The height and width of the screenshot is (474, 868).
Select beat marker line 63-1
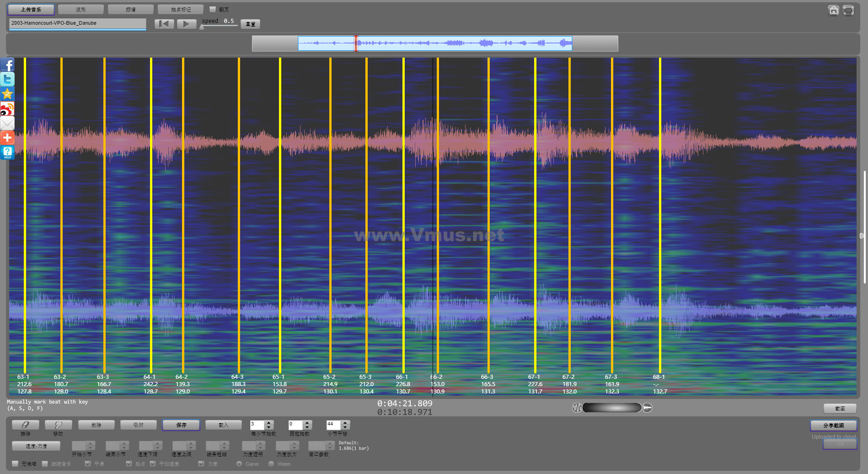click(25, 215)
